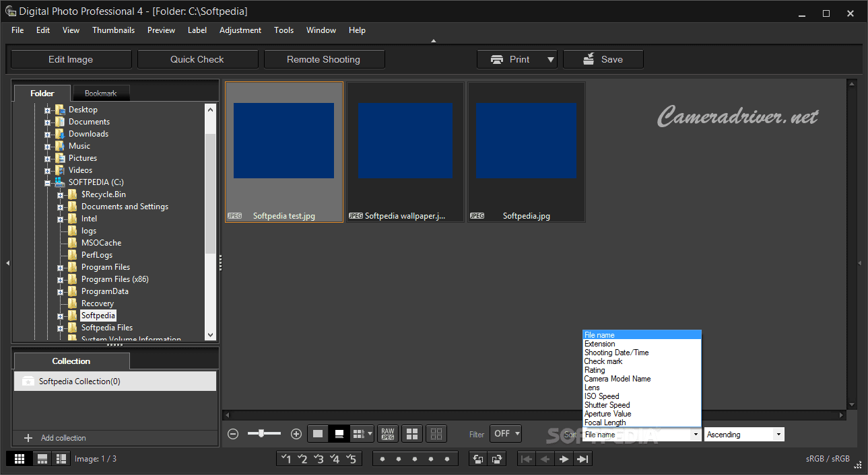Decrease thumbnail size with minus icon
Screen dimensions: 868x475
tap(233, 434)
